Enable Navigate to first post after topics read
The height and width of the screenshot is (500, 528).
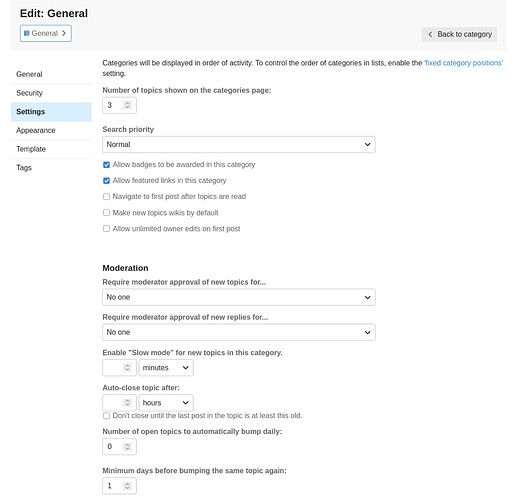coord(106,197)
